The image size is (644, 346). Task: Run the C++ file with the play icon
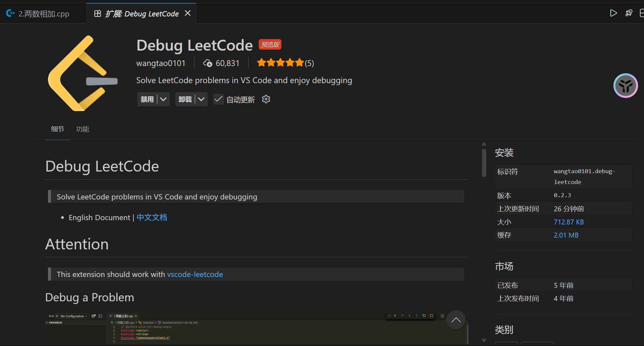coord(613,13)
